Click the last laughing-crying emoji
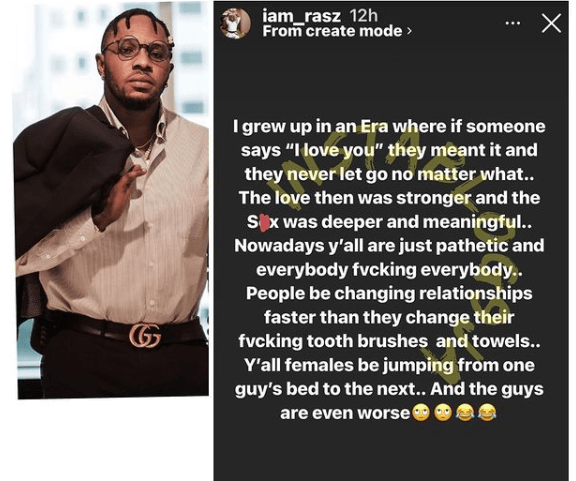 point(487,412)
